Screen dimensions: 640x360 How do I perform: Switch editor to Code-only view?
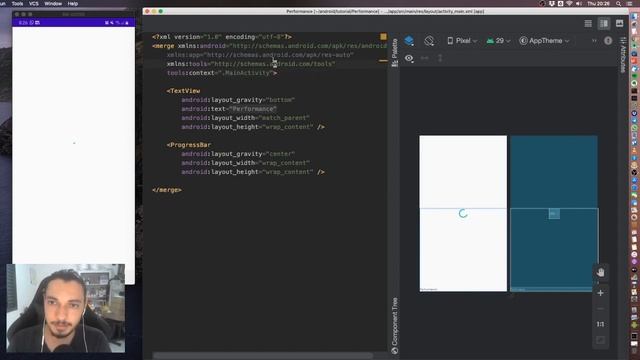pyautogui.click(x=588, y=24)
